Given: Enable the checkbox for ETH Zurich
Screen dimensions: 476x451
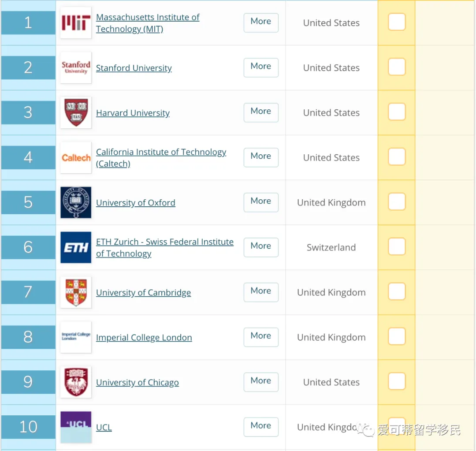Looking at the screenshot, I should pos(397,246).
